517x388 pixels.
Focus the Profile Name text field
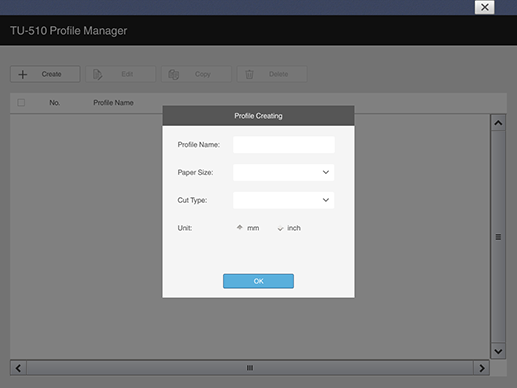point(284,144)
